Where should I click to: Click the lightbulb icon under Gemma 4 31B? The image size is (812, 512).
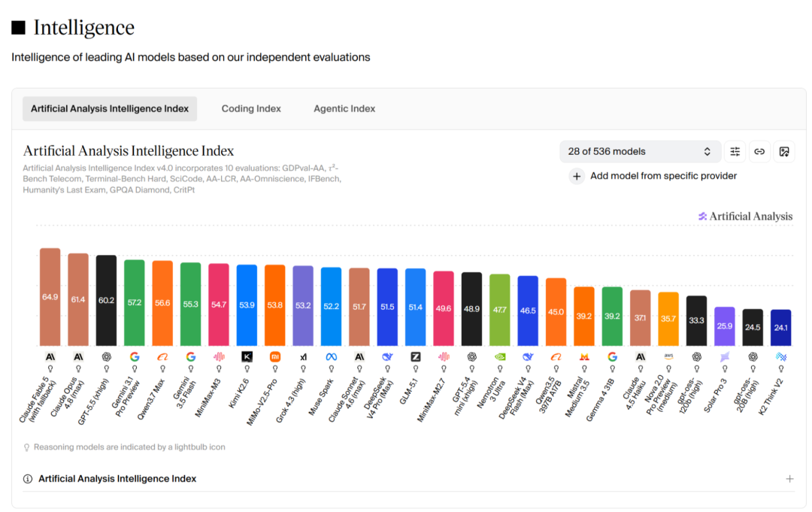(x=613, y=369)
